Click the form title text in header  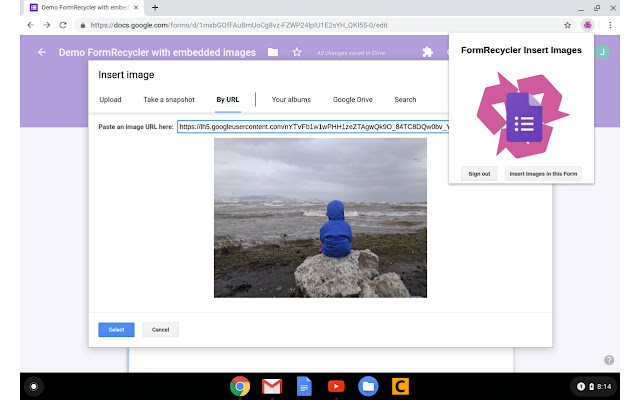point(157,53)
